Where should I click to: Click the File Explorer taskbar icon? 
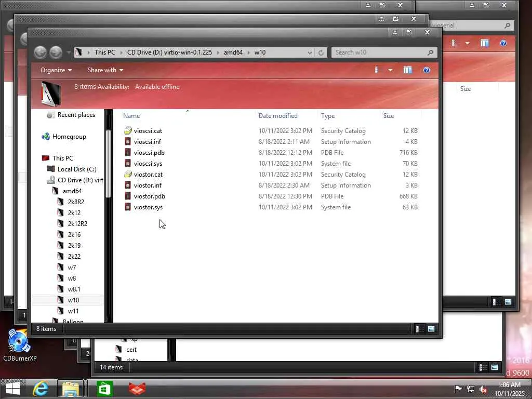[x=70, y=389]
